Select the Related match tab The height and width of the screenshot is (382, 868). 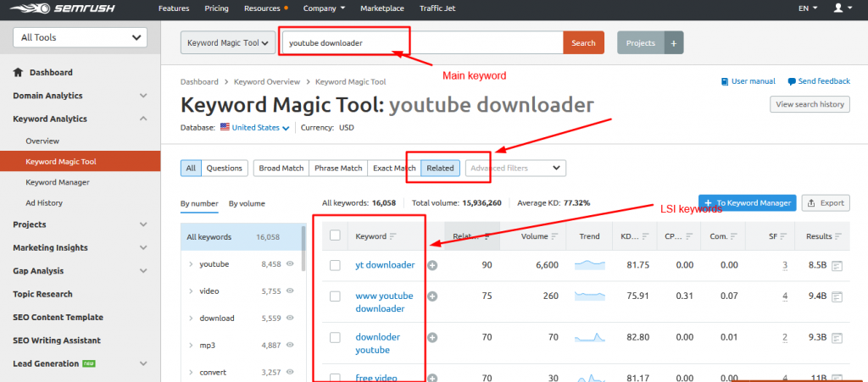tap(440, 168)
